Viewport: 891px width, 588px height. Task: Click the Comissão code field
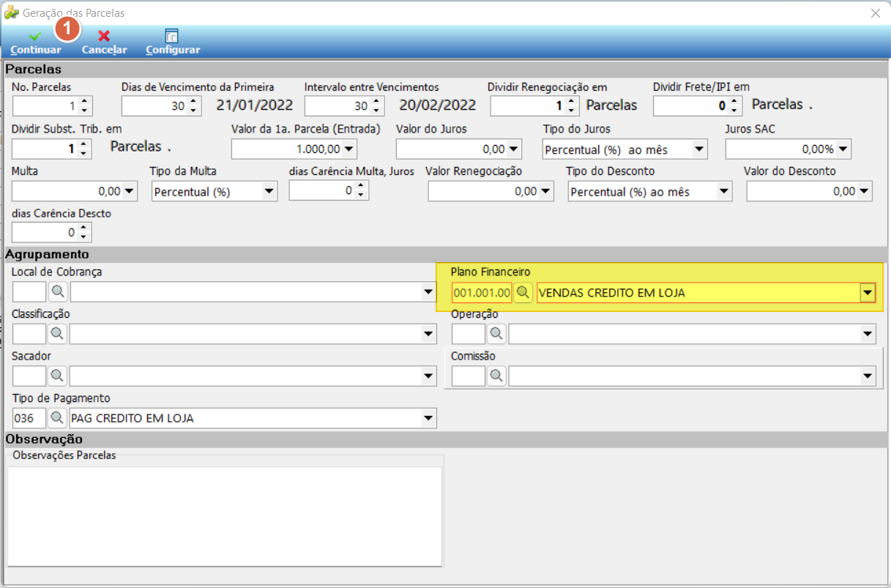469,376
